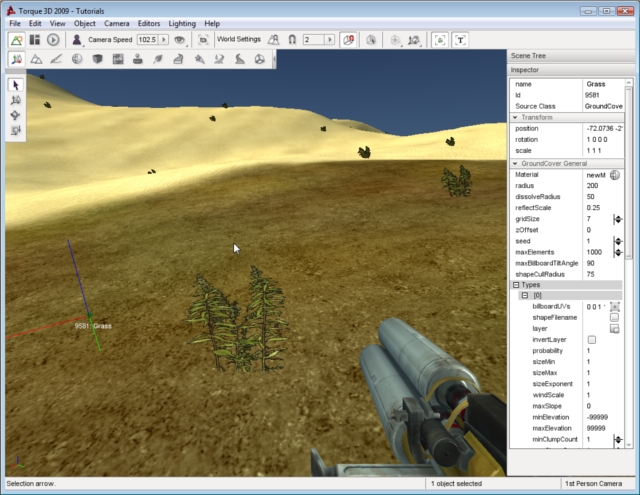Click the layer field picker icon
The height and width of the screenshot is (495, 640).
615,328
